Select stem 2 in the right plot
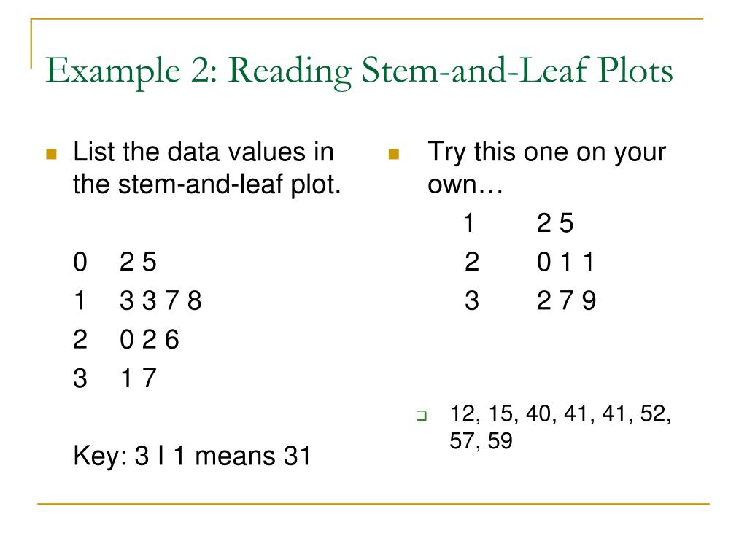This screenshot has height=560, width=747. (x=472, y=262)
